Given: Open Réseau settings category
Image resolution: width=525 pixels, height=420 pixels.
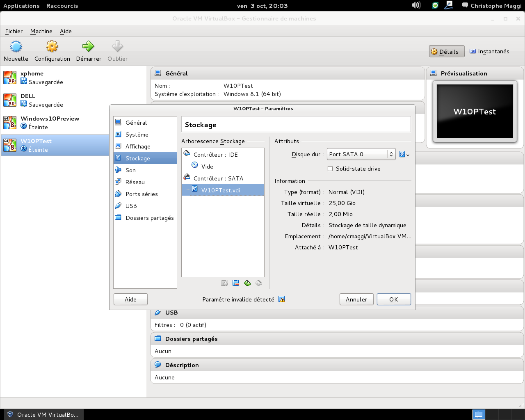Looking at the screenshot, I should 145,182.
